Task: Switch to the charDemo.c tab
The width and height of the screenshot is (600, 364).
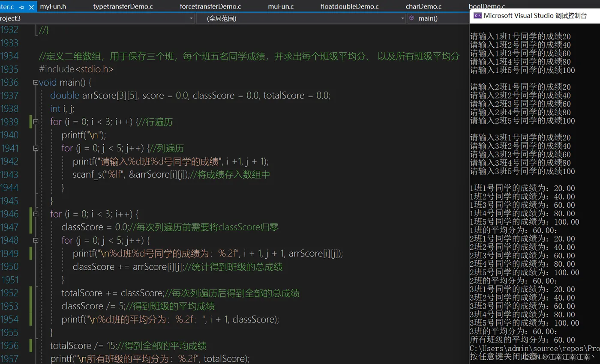Action: pyautogui.click(x=423, y=6)
